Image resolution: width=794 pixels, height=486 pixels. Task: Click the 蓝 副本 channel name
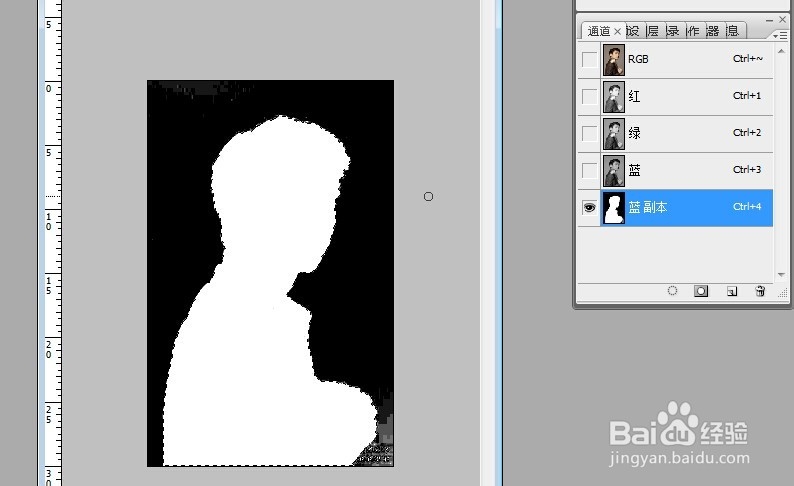pos(648,207)
